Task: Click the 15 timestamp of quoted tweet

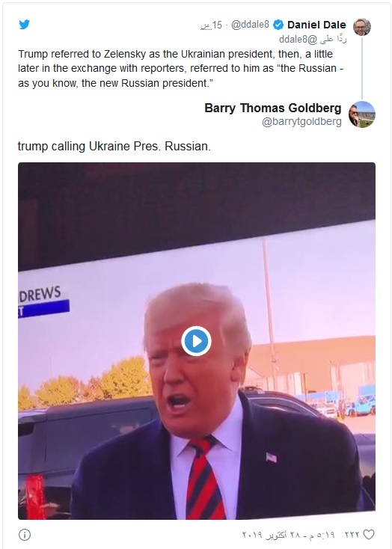Action: (211, 25)
